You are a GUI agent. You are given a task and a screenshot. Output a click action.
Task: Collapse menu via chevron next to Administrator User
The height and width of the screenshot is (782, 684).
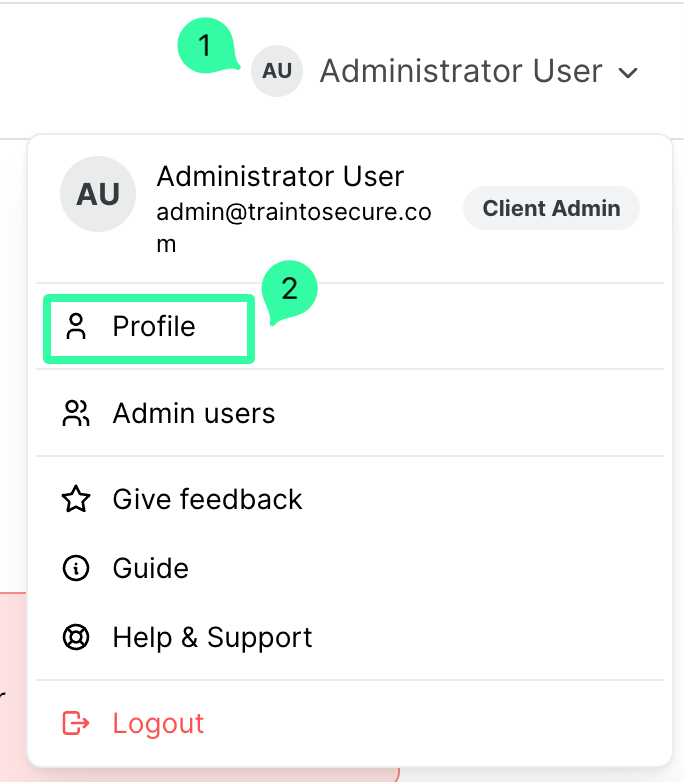coord(629,72)
